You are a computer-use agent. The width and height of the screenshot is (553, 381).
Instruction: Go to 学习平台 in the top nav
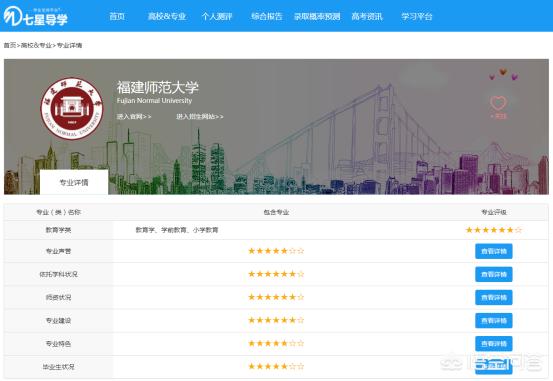pyautogui.click(x=417, y=16)
